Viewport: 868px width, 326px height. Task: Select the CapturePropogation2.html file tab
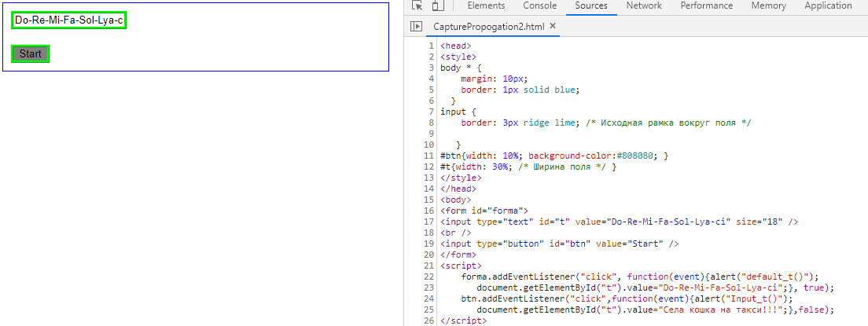coord(489,27)
